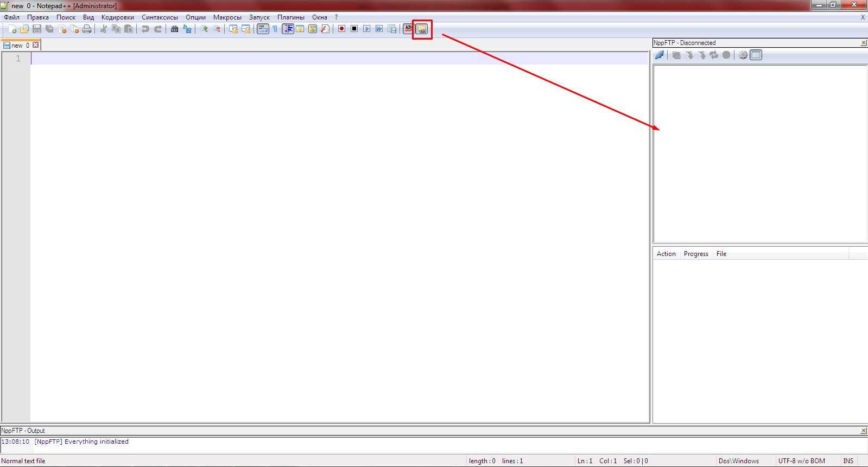Click the NppFTP open directory icon
This screenshot has height=467, width=868.
point(676,55)
